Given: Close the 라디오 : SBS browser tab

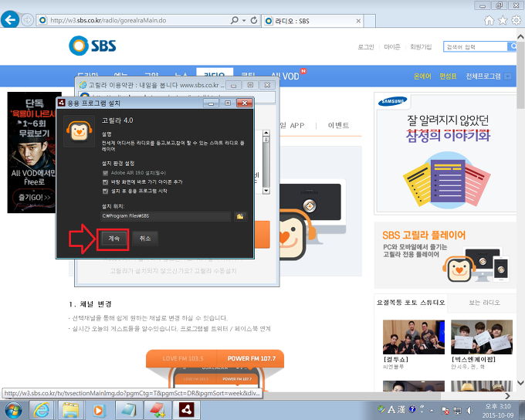Looking at the screenshot, I should coord(358,21).
